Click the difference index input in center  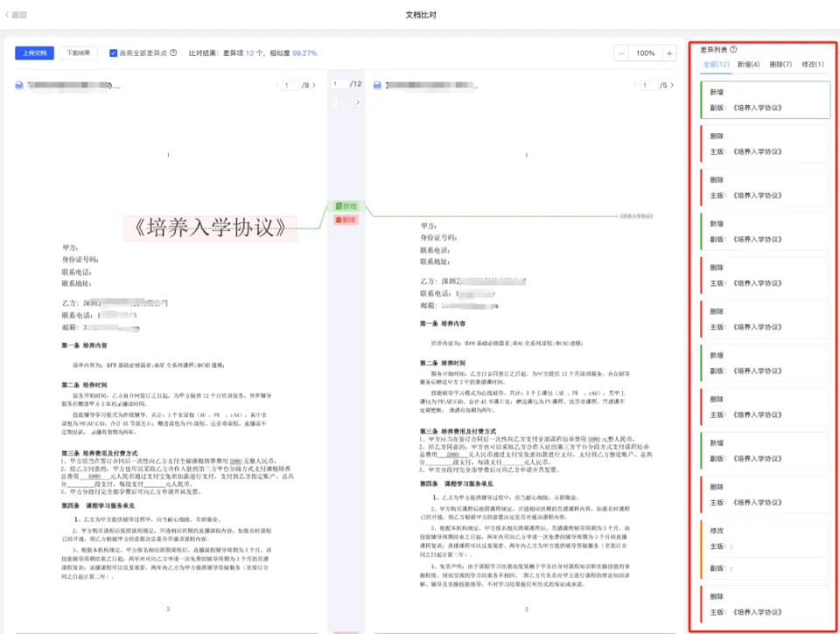pos(339,84)
